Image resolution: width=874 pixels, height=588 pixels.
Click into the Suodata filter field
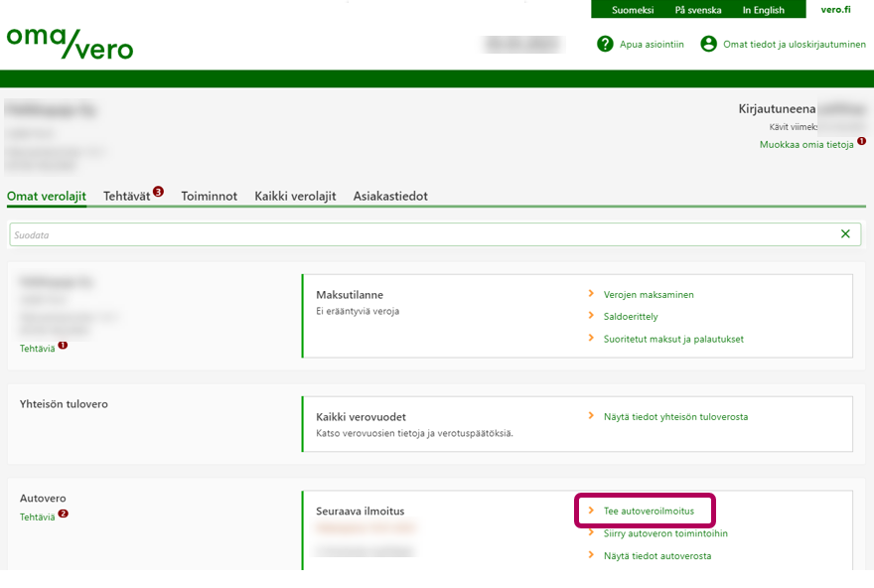[417, 234]
